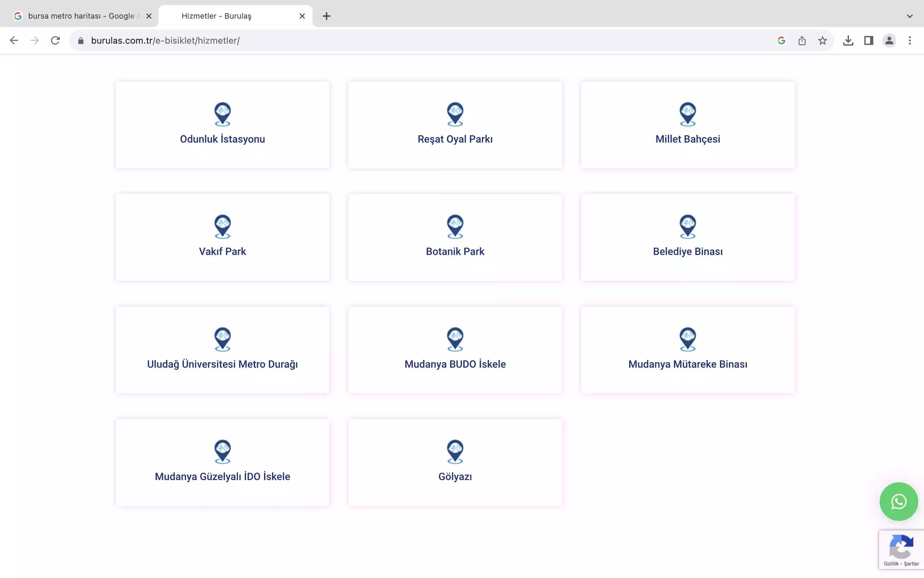The height and width of the screenshot is (578, 924).
Task: Click the Odunluk İstasyonu location pin icon
Action: click(x=223, y=114)
